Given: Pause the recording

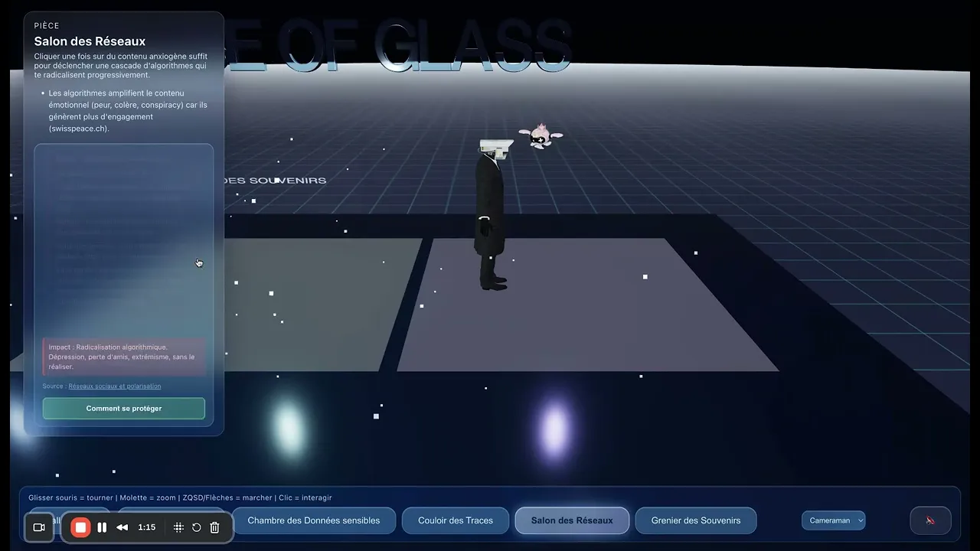Looking at the screenshot, I should 102,527.
